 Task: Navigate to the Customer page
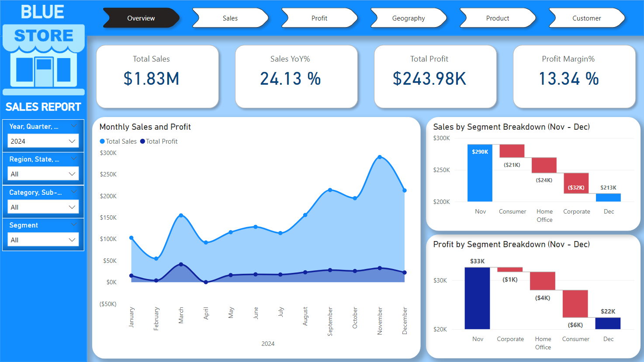[x=587, y=18]
